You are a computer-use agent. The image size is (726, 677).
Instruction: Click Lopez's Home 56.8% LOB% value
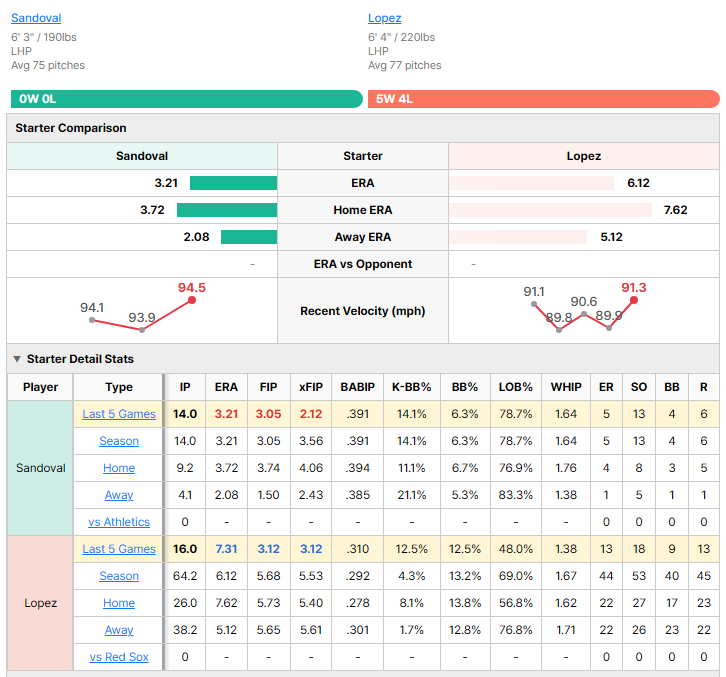[515, 603]
